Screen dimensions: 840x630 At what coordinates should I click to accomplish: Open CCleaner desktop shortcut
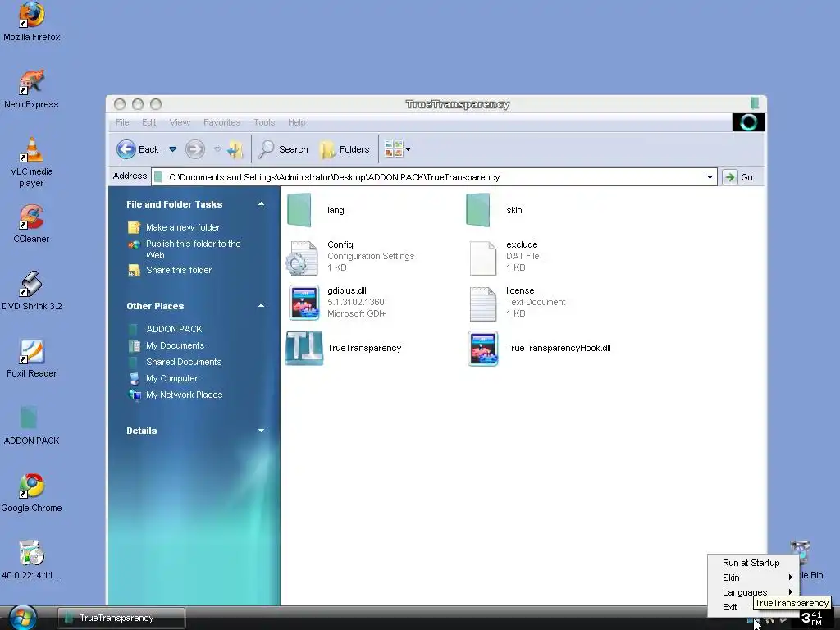pos(31,223)
